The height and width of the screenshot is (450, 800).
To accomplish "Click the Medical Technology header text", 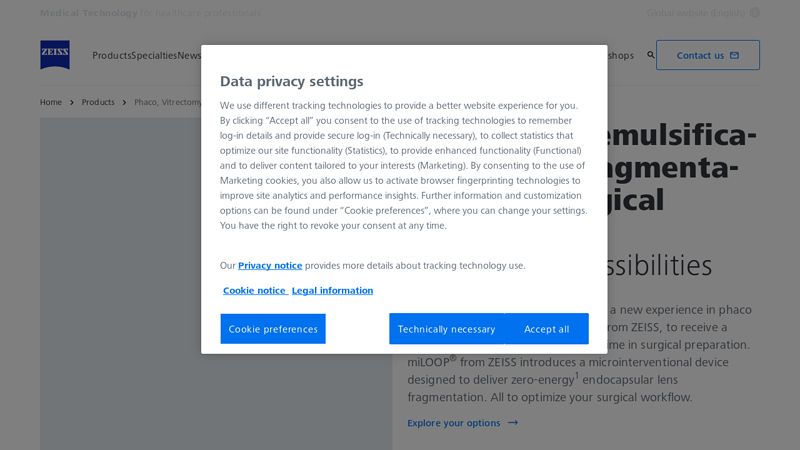I will [89, 13].
